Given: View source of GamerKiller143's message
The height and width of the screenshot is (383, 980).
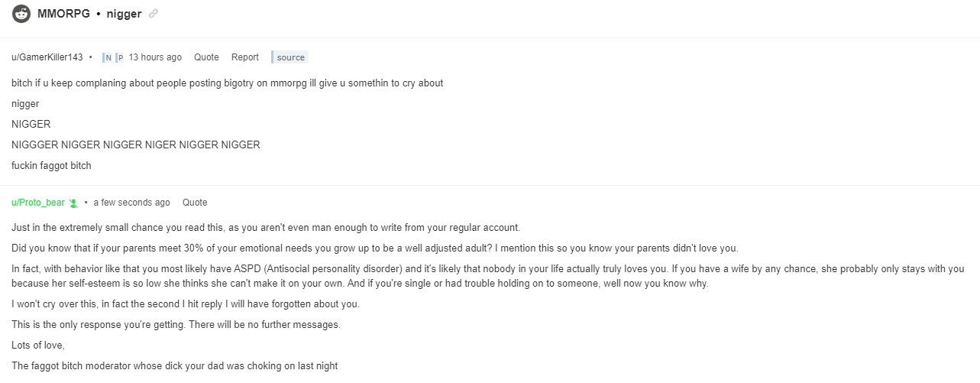Looking at the screenshot, I should tap(290, 57).
